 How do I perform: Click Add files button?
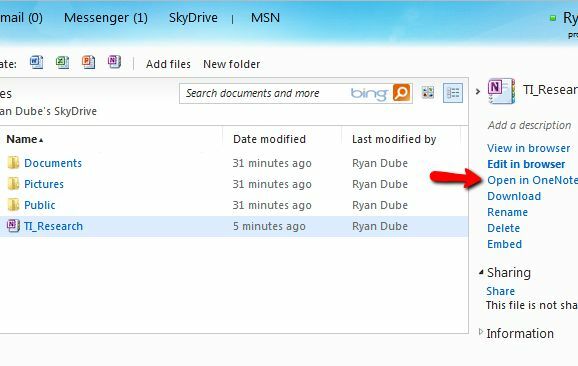point(168,64)
